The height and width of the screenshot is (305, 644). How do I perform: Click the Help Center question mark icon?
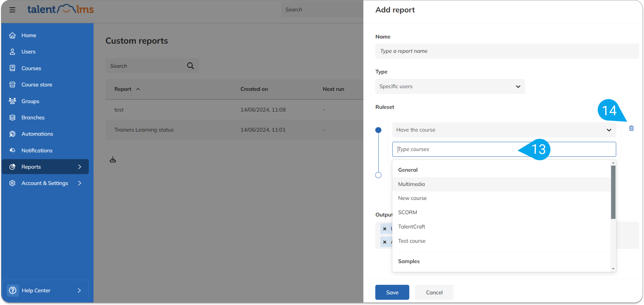click(13, 291)
